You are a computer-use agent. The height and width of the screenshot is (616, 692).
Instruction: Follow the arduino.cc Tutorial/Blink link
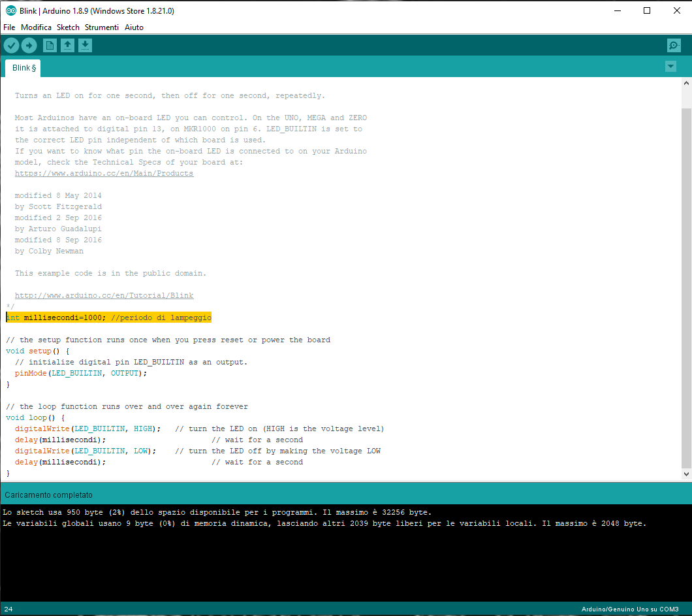point(104,295)
